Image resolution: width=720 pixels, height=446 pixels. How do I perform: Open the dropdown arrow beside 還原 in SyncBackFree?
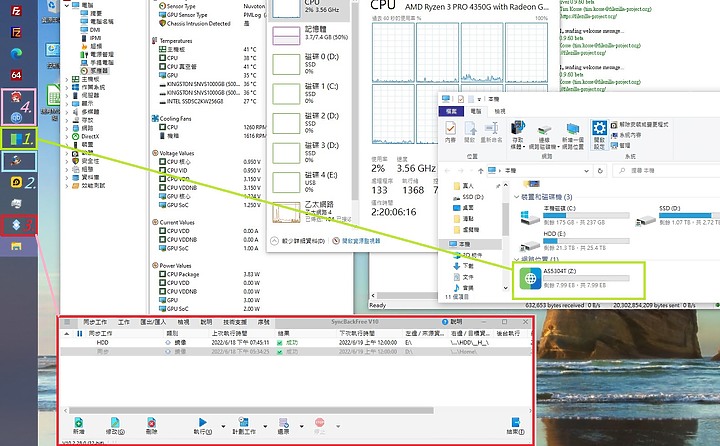[301, 426]
